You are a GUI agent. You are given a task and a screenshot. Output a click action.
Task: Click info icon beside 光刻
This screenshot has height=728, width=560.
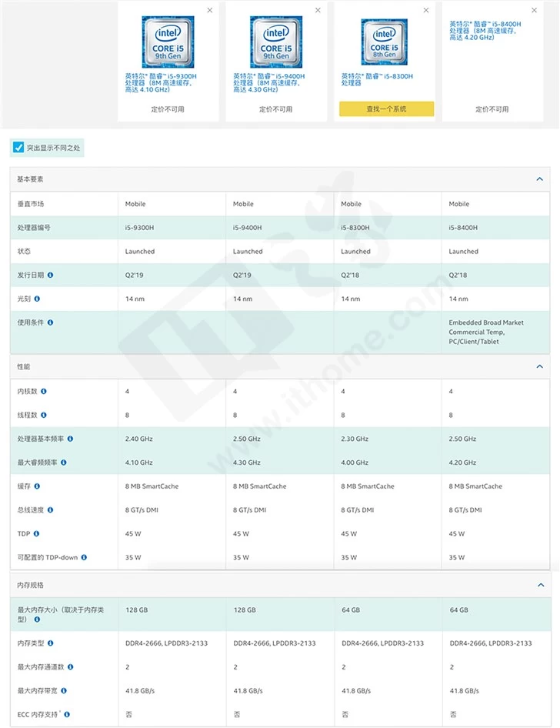(37, 299)
